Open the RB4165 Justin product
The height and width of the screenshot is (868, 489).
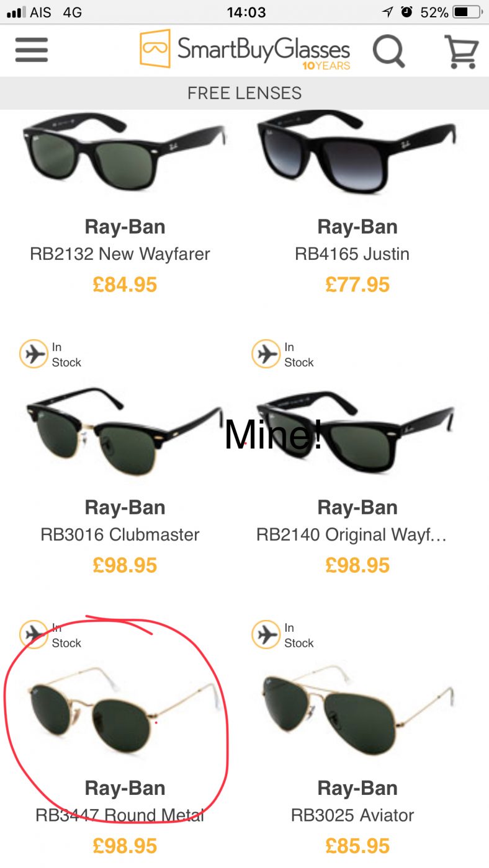tap(352, 254)
